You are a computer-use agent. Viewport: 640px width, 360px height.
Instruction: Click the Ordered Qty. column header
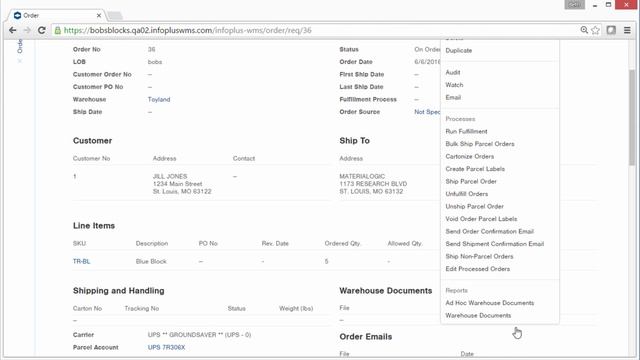tap(342, 243)
